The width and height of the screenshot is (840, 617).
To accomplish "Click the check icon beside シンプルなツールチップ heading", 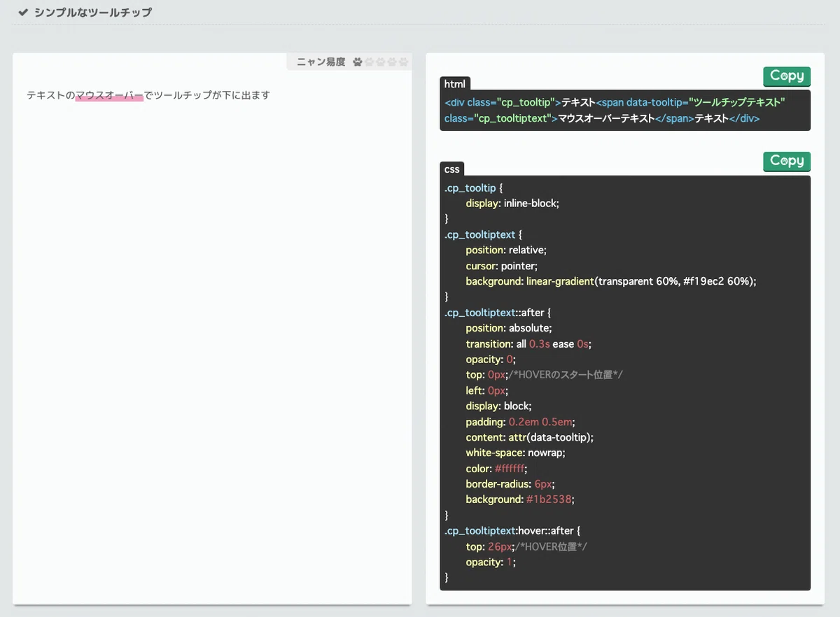I will [23, 13].
